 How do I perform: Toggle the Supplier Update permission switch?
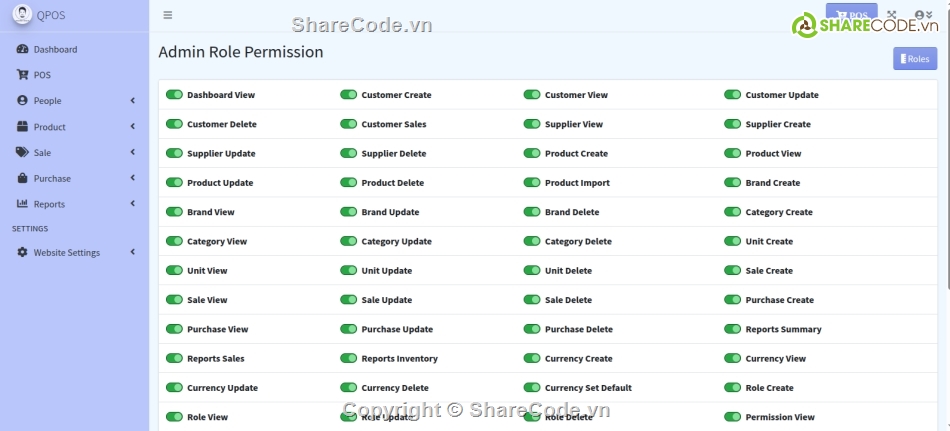[174, 153]
